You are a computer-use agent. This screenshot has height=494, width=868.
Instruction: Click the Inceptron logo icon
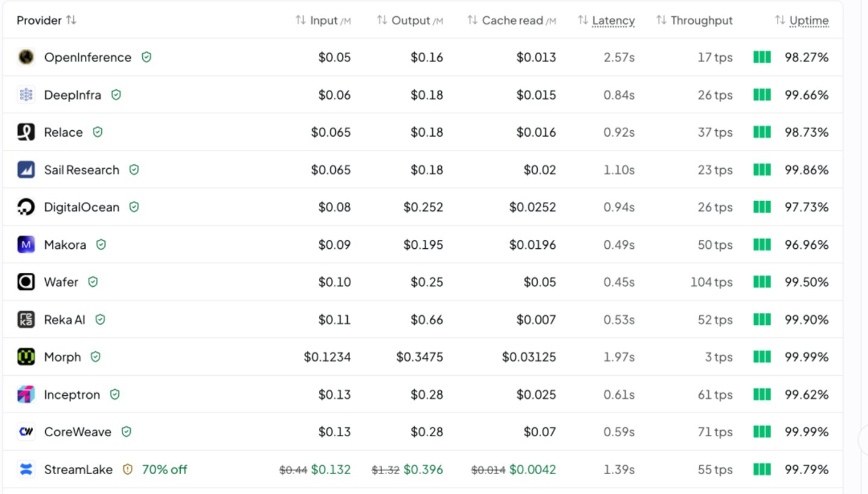[x=26, y=395]
